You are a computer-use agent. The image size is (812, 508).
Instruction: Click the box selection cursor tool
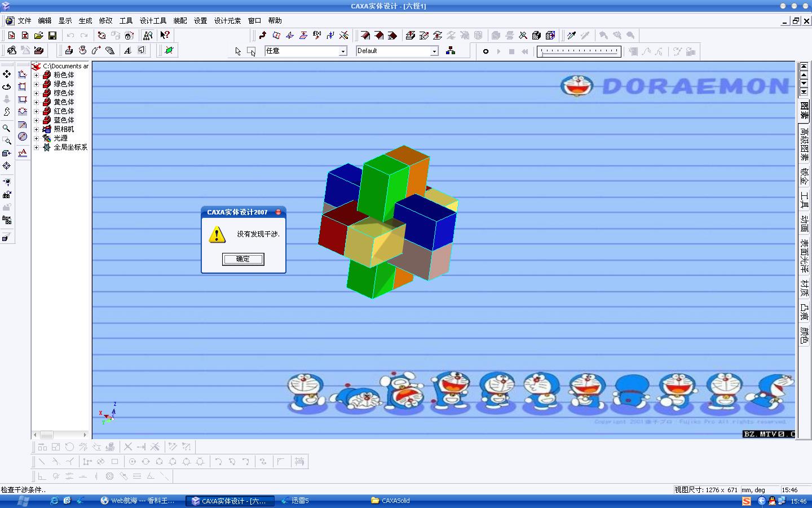(251, 51)
